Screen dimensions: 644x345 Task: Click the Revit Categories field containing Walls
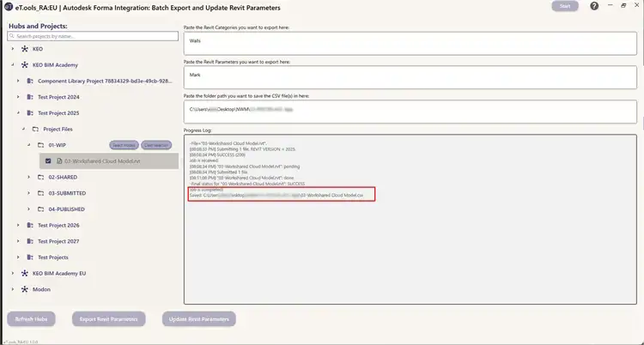[x=410, y=44]
